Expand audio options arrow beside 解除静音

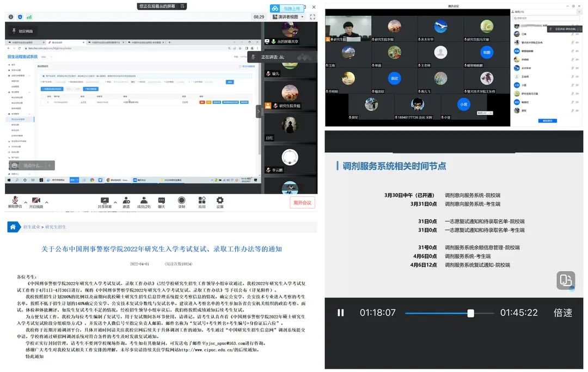(x=26, y=202)
